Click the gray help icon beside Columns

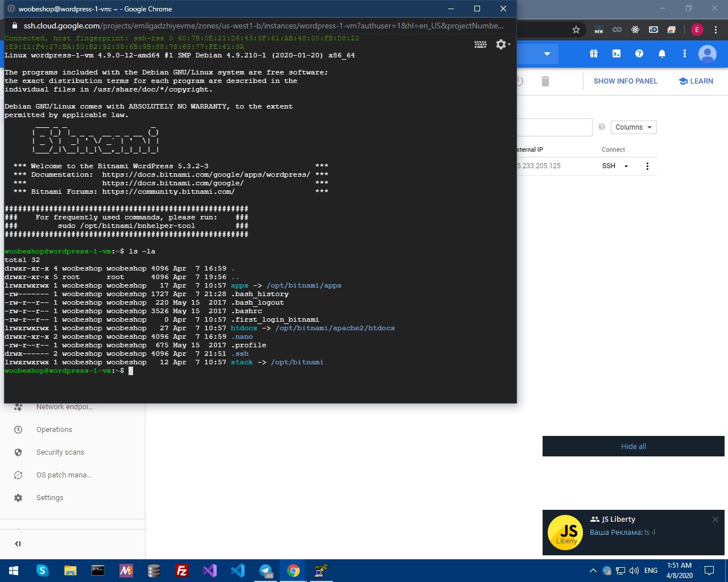pyautogui.click(x=602, y=127)
